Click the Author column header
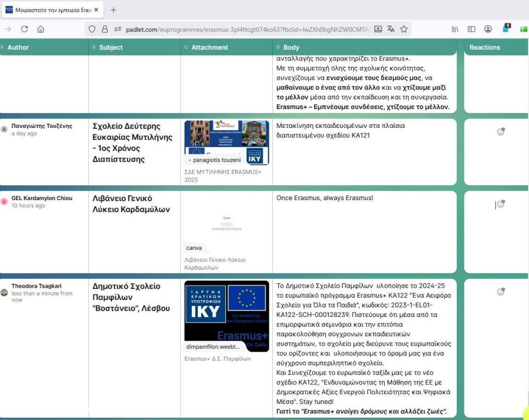The height and width of the screenshot is (420, 529). click(x=18, y=47)
